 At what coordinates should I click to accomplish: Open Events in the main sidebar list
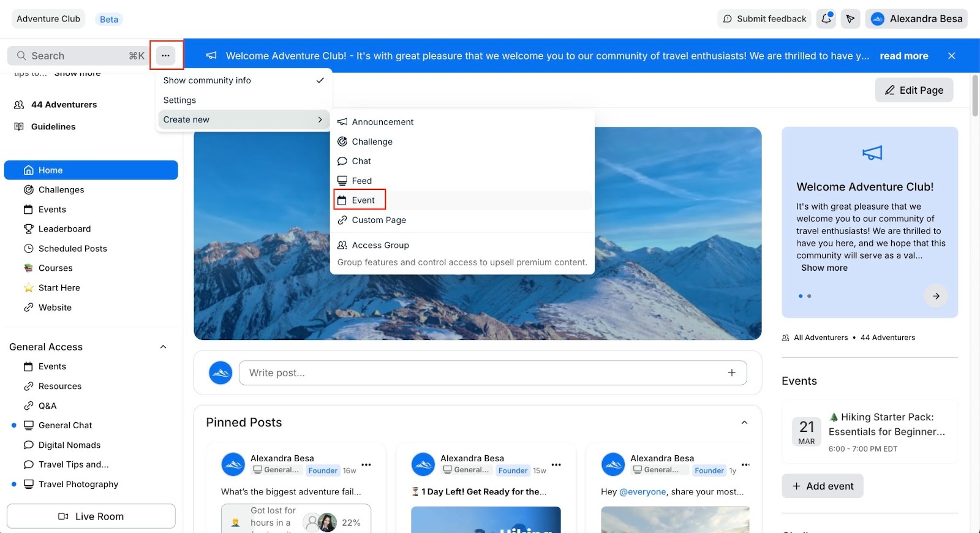(91, 210)
